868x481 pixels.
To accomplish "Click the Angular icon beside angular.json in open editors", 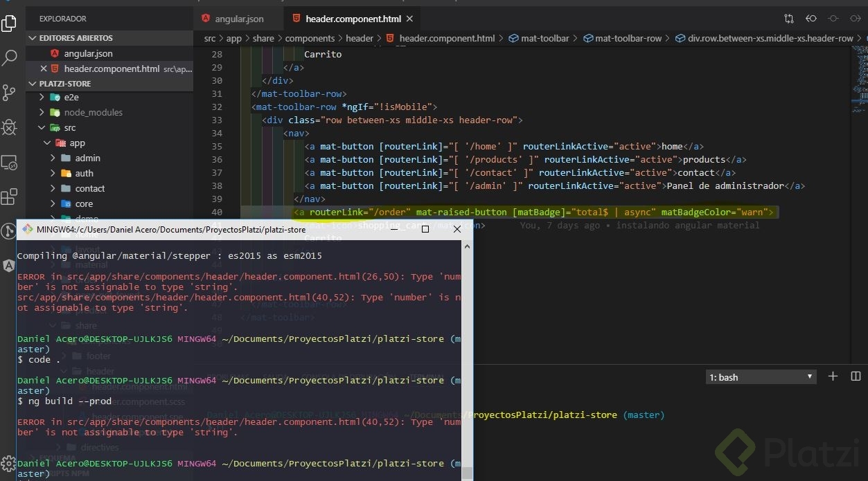I will (55, 53).
